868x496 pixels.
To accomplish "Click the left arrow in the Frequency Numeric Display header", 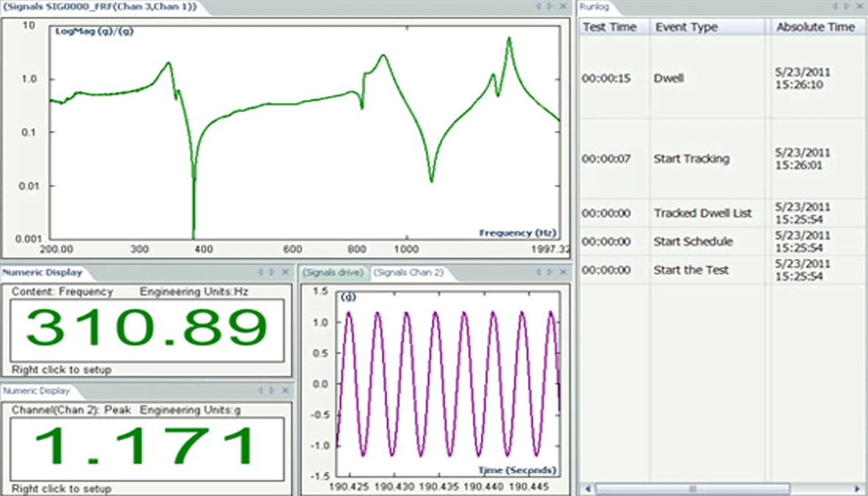I will pos(260,272).
